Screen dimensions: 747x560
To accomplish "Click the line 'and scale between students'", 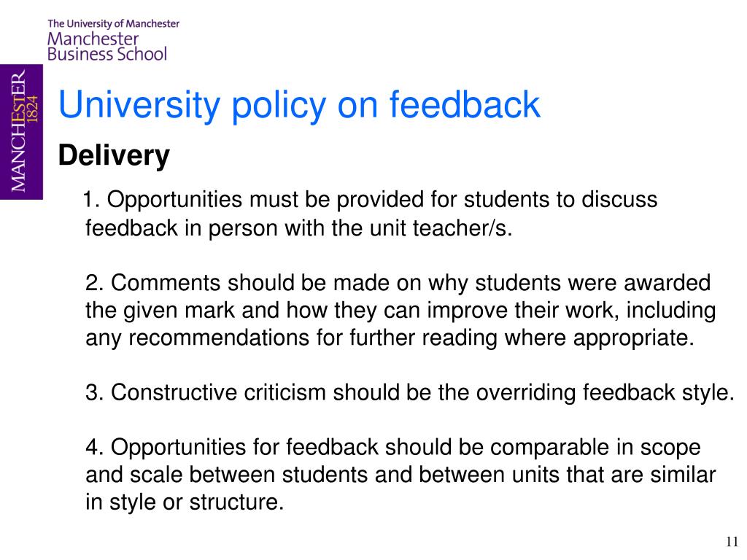I will click(x=400, y=475).
